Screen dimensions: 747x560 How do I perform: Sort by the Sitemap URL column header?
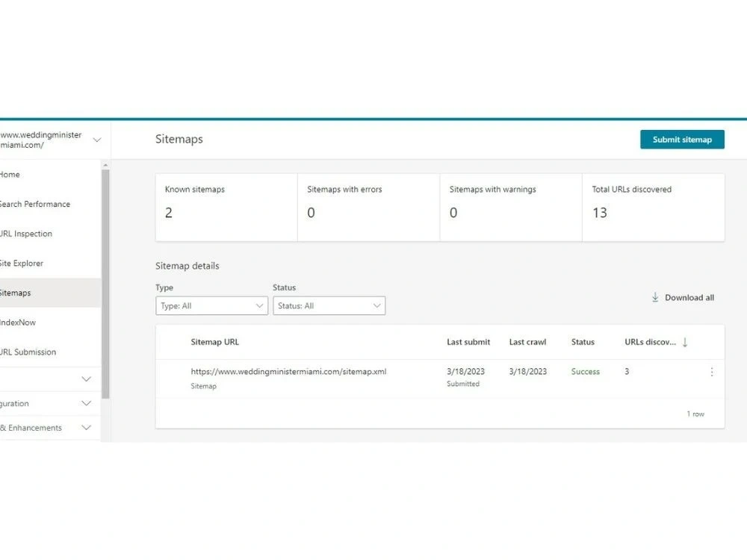tap(215, 342)
